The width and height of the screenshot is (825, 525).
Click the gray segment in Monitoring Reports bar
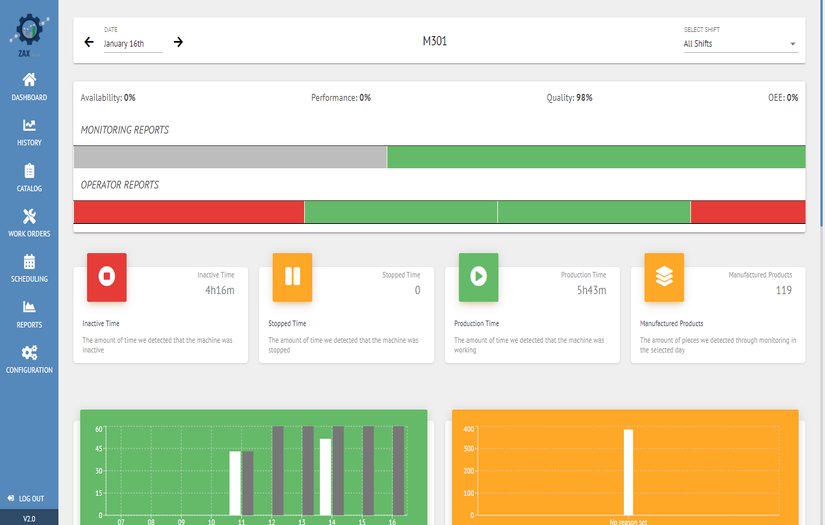[230, 157]
